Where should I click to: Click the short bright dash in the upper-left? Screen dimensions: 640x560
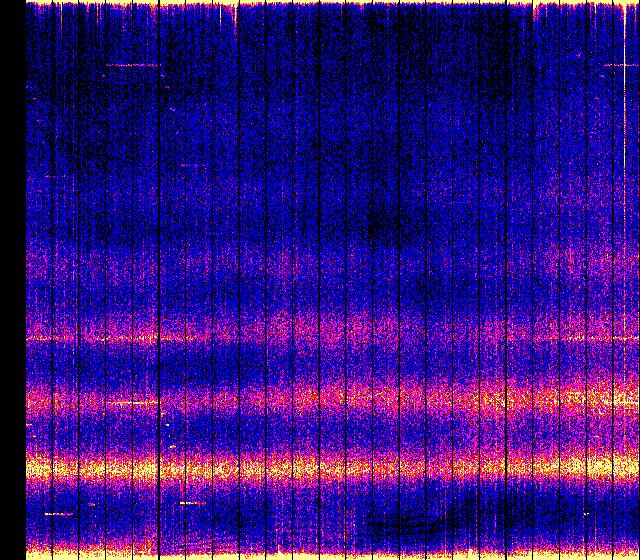[132, 65]
